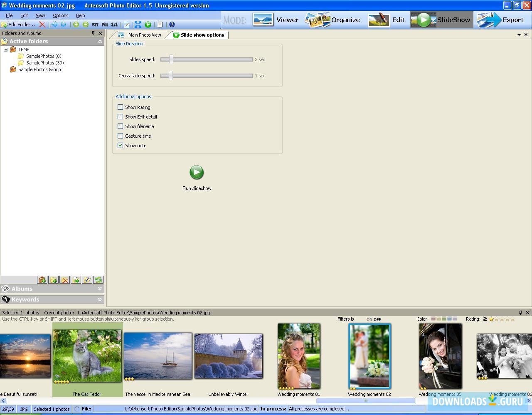Collapse the TEMP folder tree node
This screenshot has height=415, width=532.
click(x=6, y=49)
